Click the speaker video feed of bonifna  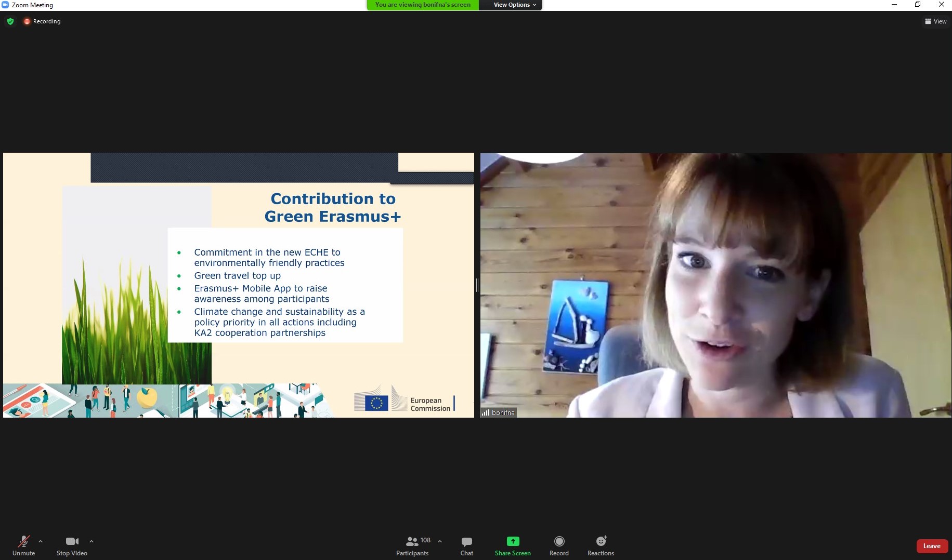pos(716,285)
